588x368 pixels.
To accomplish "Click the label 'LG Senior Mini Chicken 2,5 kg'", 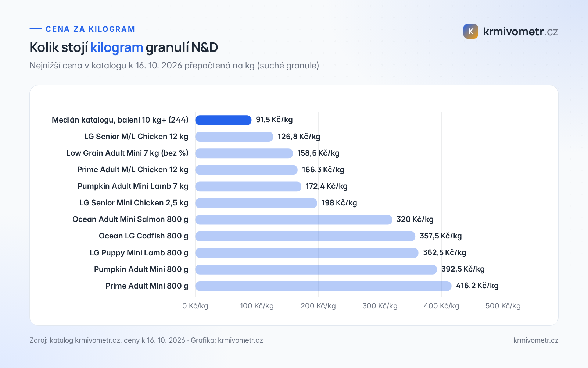I will [x=134, y=203].
